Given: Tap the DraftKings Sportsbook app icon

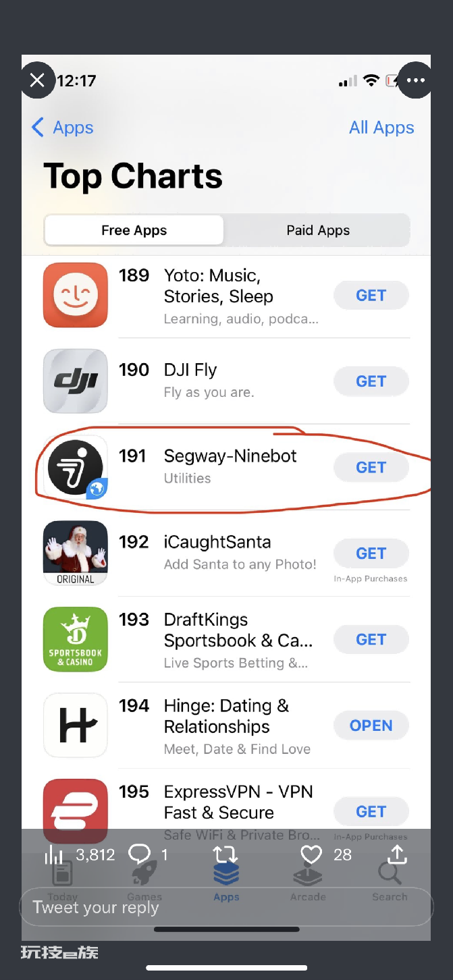Looking at the screenshot, I should (x=76, y=639).
